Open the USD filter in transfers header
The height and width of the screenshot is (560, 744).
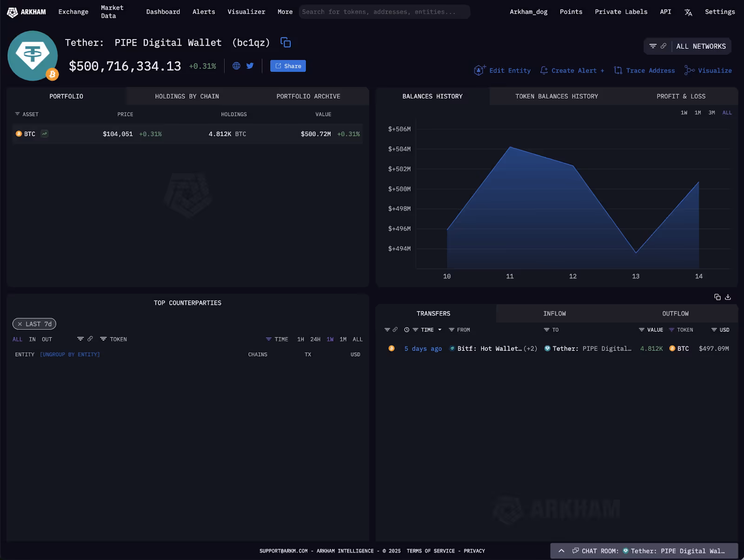point(720,330)
